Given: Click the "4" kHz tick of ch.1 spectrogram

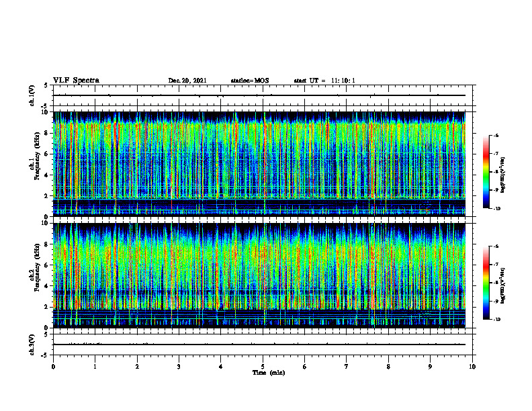Looking at the screenshot, I should [47, 175].
